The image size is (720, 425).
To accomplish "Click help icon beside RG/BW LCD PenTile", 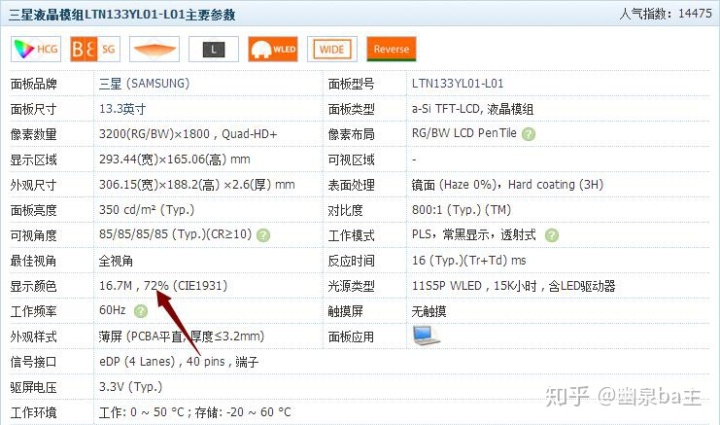I will [x=529, y=134].
